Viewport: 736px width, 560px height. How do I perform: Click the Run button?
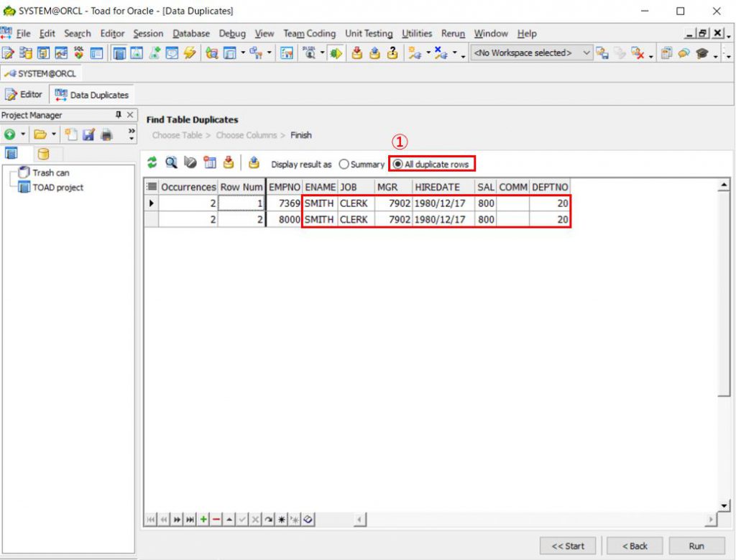click(x=696, y=546)
